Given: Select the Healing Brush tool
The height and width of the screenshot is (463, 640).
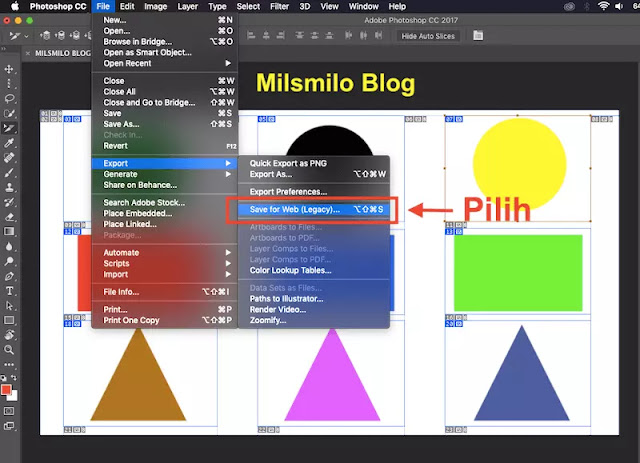Looking at the screenshot, I should tap(9, 158).
